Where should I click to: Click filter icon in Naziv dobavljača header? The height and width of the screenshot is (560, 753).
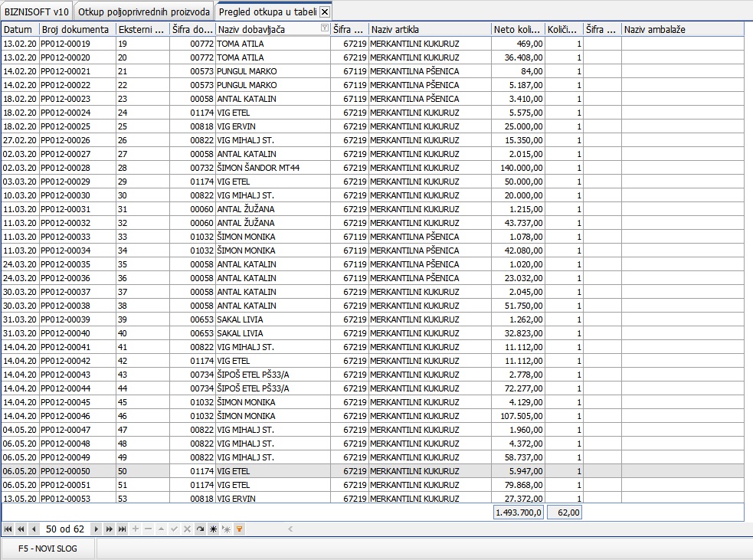pos(325,28)
